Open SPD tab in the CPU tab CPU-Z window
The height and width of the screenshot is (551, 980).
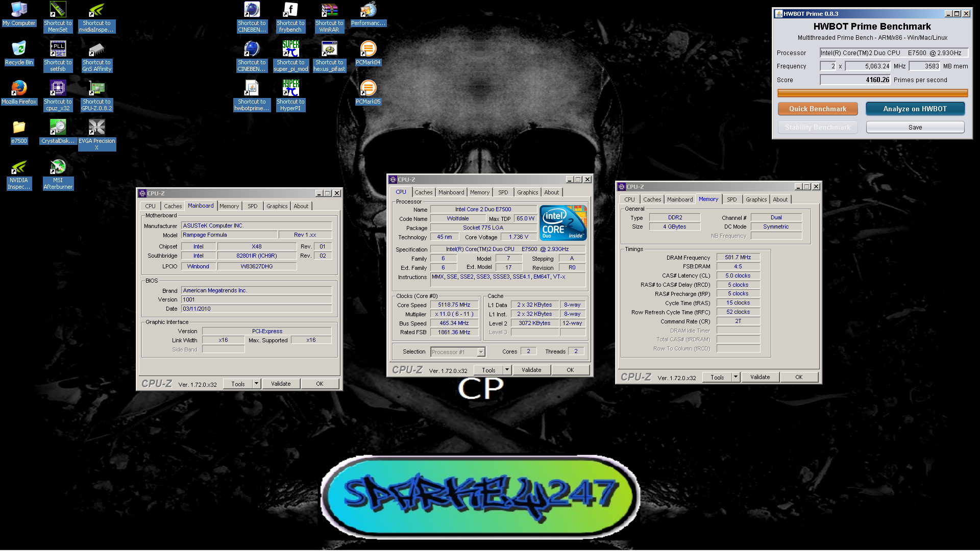coord(503,192)
